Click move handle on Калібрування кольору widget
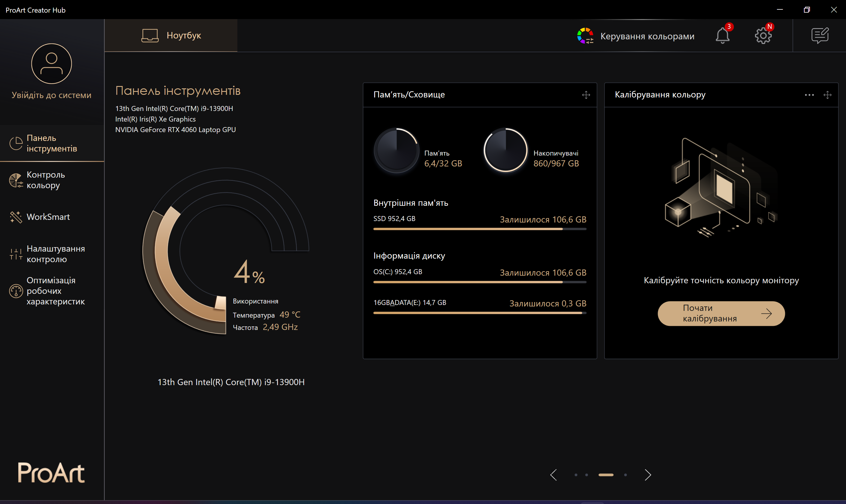This screenshot has width=846, height=504. point(827,95)
